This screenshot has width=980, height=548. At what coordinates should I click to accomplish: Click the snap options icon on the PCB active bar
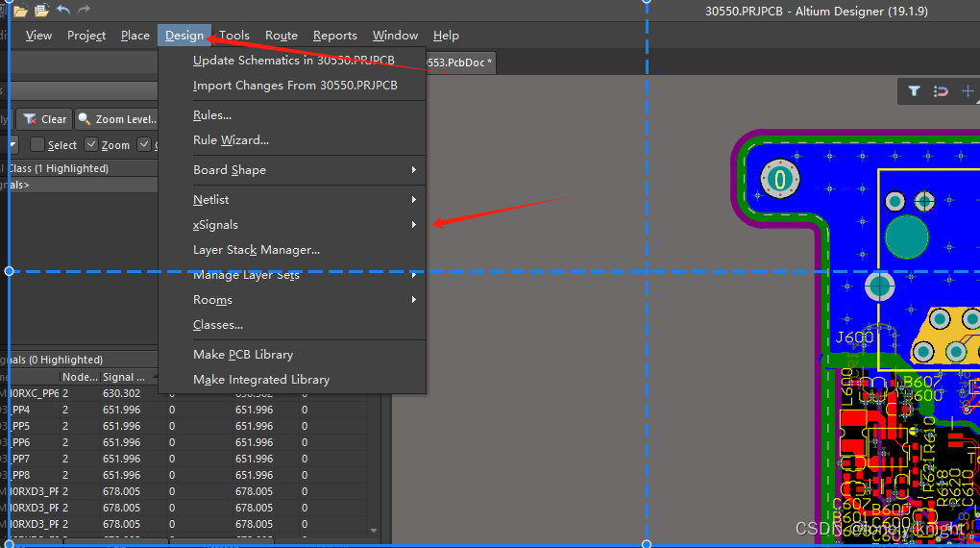coord(941,91)
